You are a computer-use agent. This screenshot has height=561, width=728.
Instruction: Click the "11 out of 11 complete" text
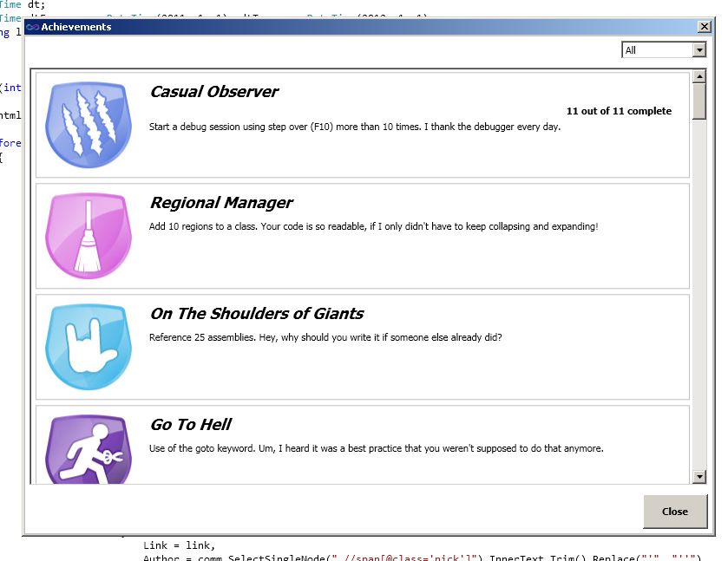click(x=619, y=111)
